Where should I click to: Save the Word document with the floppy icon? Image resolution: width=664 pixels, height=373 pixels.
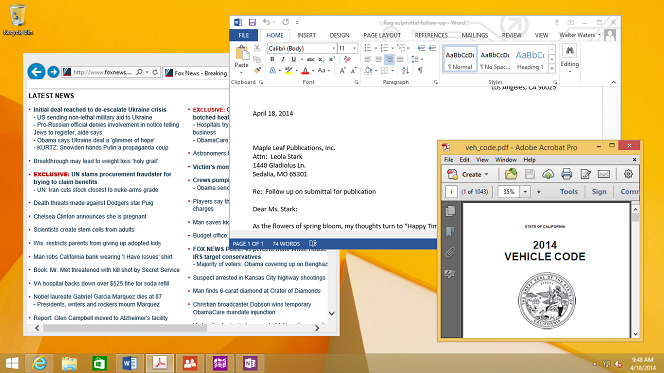[x=252, y=22]
